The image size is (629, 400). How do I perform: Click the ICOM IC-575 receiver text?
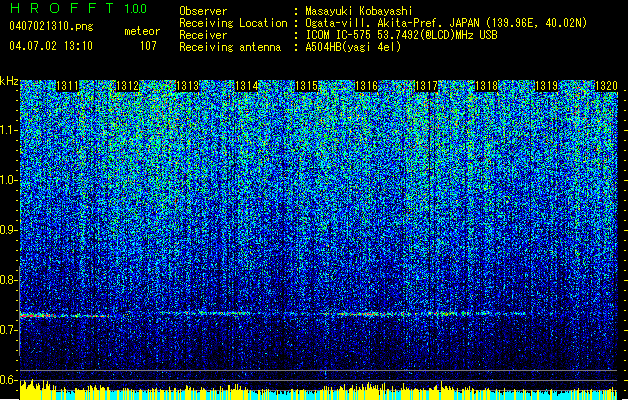[401, 35]
